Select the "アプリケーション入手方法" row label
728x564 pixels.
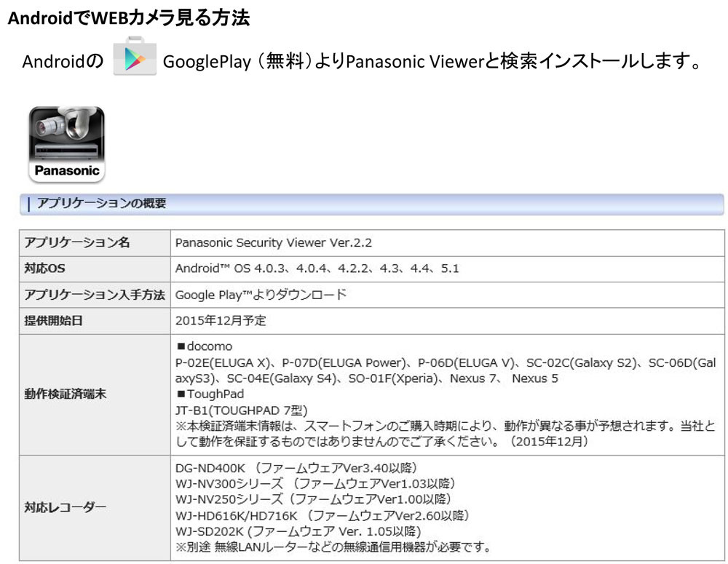tap(95, 295)
